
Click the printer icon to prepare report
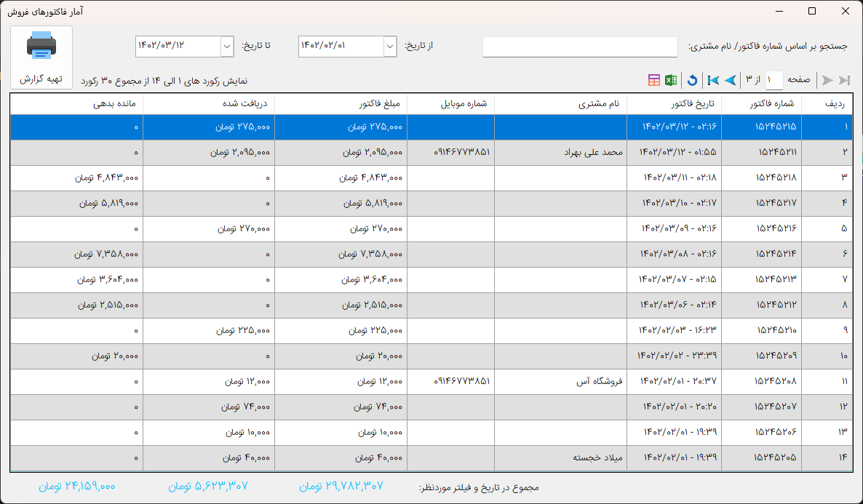[41, 45]
